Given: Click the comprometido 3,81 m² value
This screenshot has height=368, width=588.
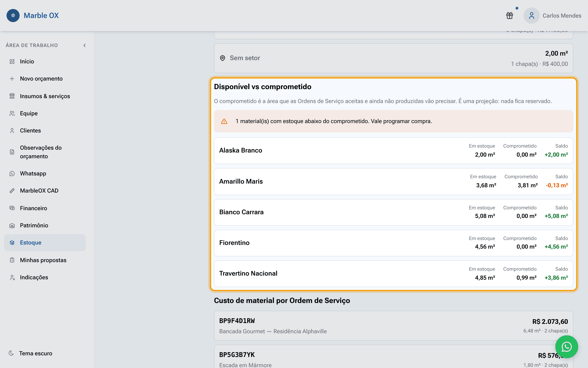Looking at the screenshot, I should click(x=528, y=185).
